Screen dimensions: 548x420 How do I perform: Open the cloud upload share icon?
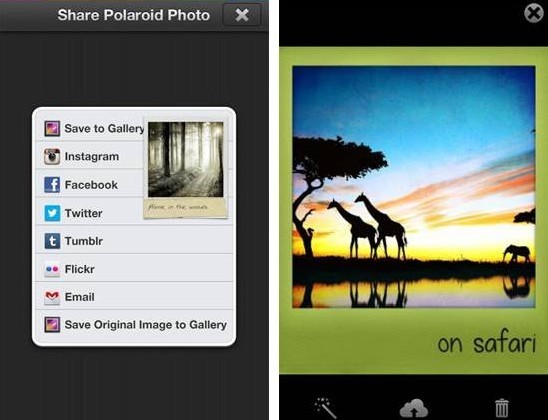[x=413, y=408]
